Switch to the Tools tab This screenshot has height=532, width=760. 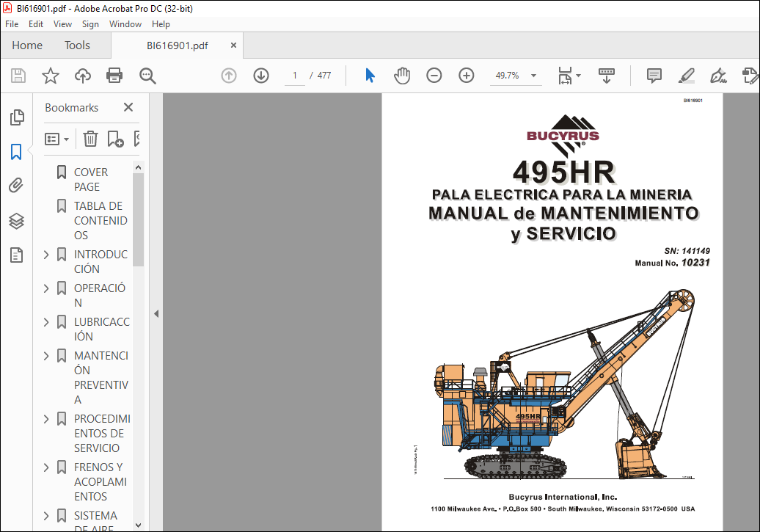point(78,45)
